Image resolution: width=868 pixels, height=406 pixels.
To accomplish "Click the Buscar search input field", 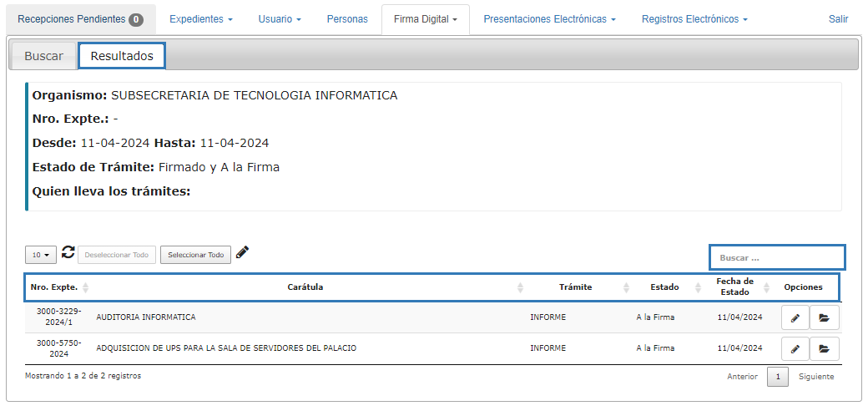I will coord(777,257).
